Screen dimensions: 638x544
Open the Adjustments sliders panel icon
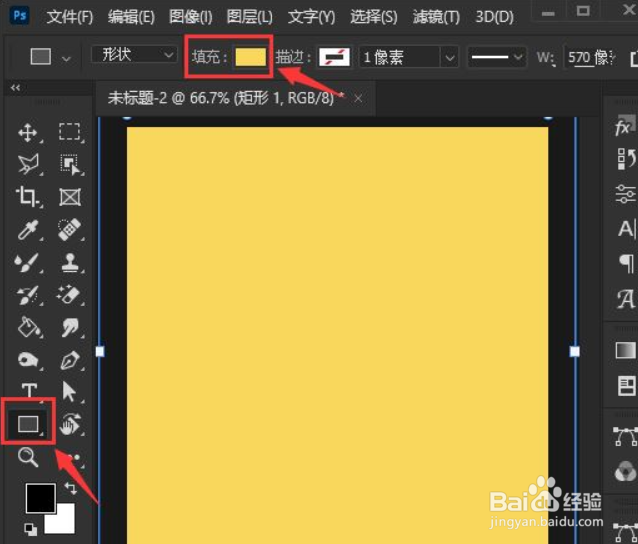point(625,194)
